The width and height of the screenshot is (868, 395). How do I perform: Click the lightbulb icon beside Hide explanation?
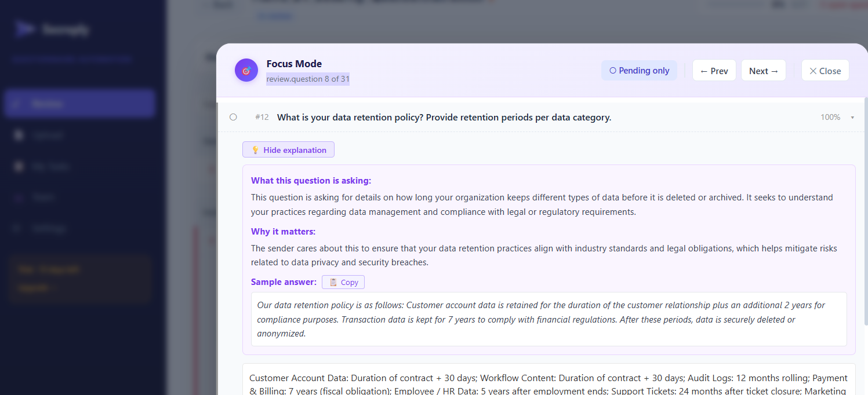point(255,150)
